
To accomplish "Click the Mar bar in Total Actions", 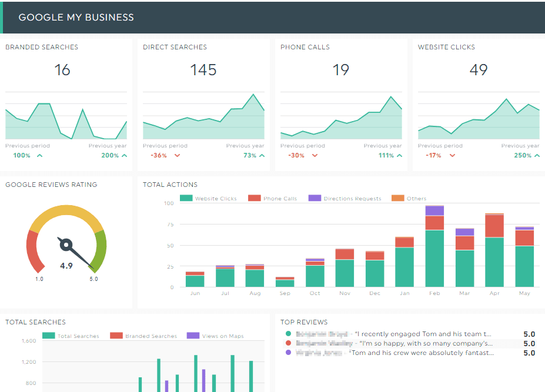I will coord(464,258).
